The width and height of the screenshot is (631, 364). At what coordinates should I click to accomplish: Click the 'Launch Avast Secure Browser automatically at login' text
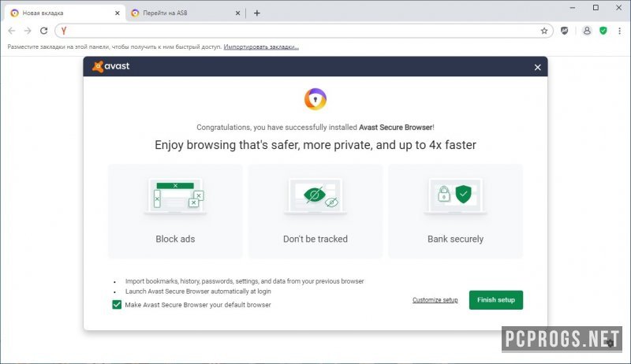(198, 292)
